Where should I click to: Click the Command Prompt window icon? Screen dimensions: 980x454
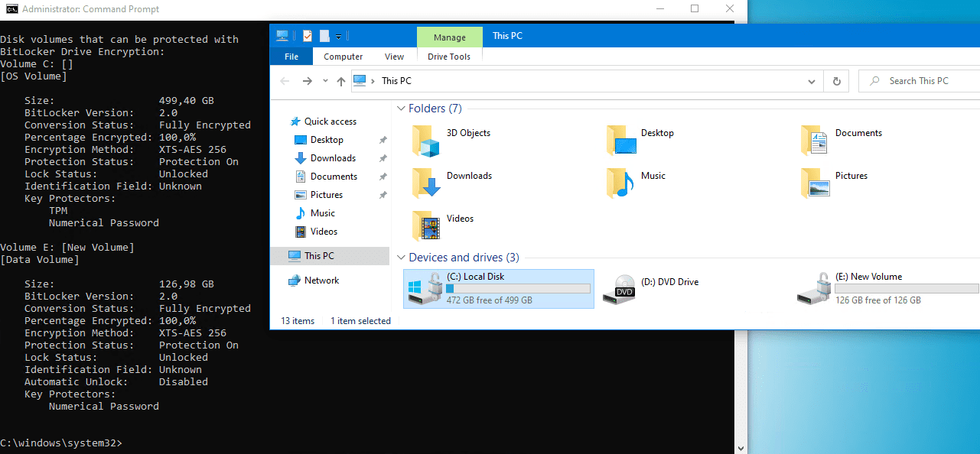pos(11,9)
